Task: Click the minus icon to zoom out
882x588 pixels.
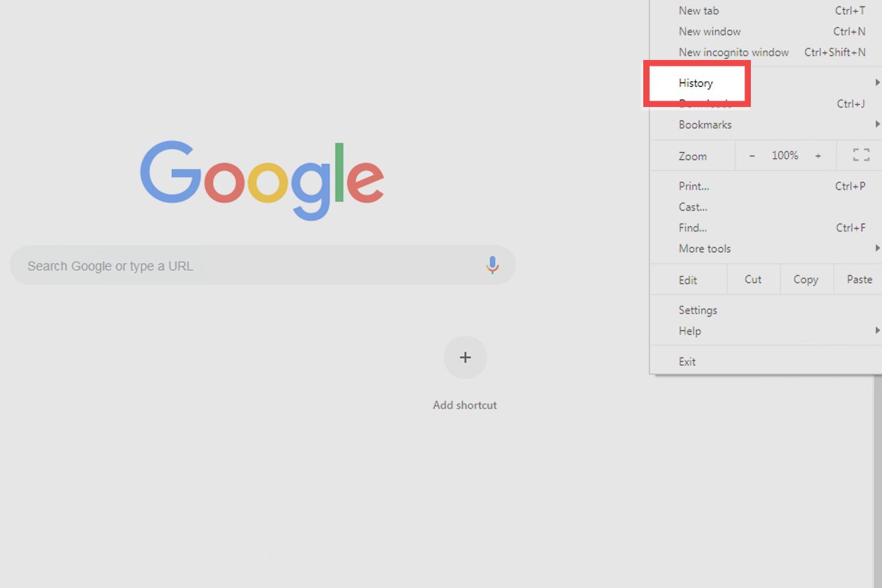Action: coord(751,155)
